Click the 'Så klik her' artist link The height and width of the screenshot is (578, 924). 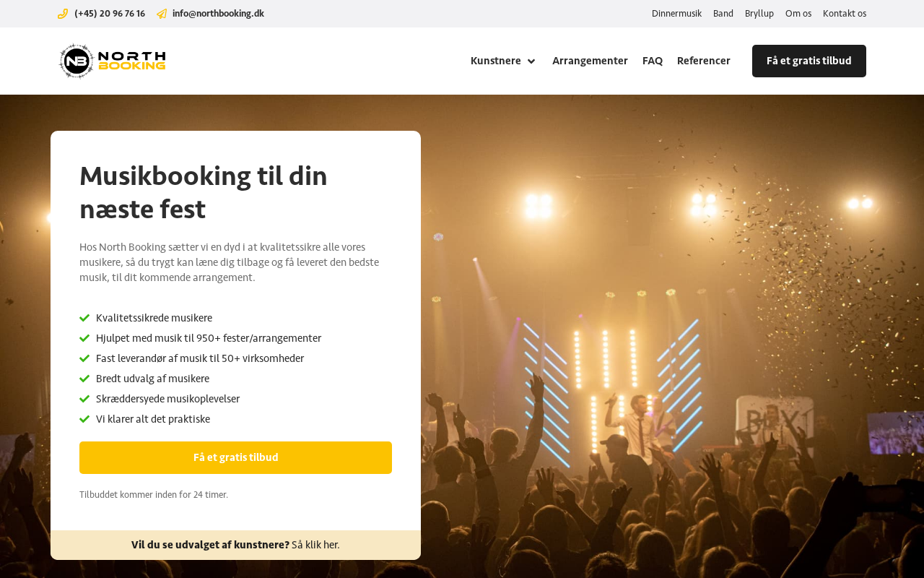tap(315, 545)
